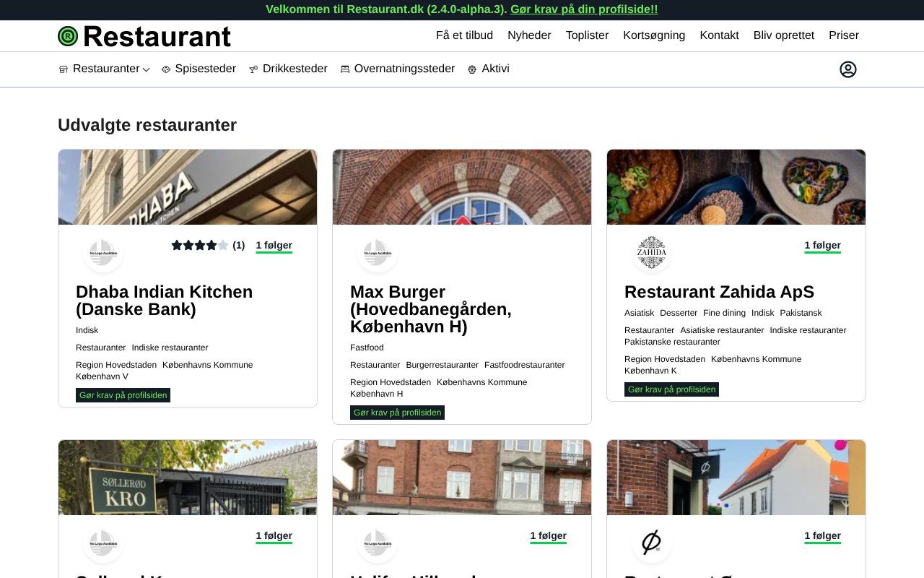Click the 'Udvalgte restauranter' heading

pyautogui.click(x=147, y=125)
